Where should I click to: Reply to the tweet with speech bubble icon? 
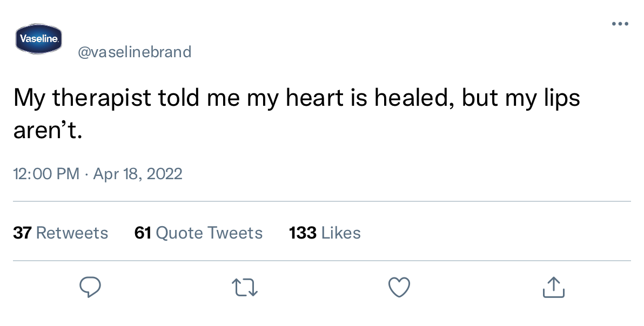point(90,287)
